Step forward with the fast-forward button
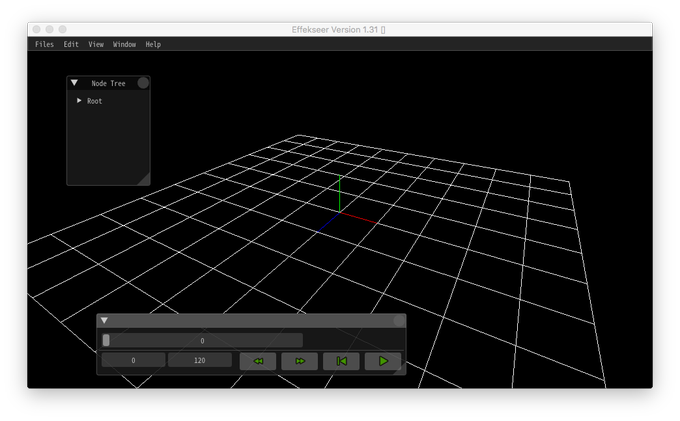The height and width of the screenshot is (421, 680). [300, 361]
